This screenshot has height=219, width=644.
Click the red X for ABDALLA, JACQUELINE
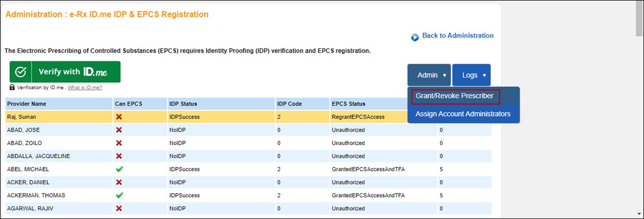(119, 156)
